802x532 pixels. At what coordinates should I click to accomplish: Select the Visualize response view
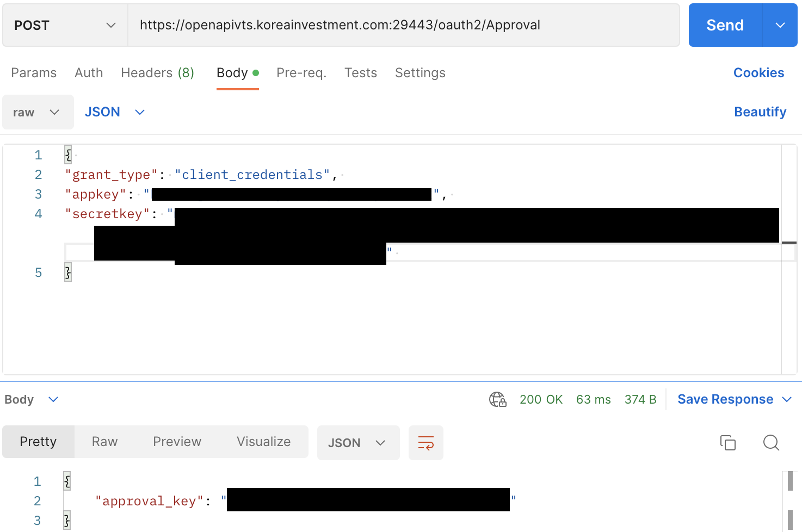click(263, 442)
